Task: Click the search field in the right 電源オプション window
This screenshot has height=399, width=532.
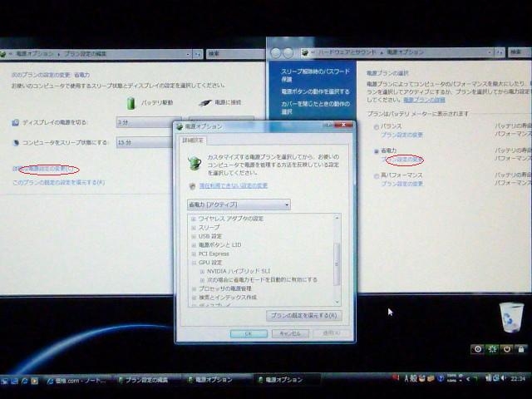Action: point(519,52)
